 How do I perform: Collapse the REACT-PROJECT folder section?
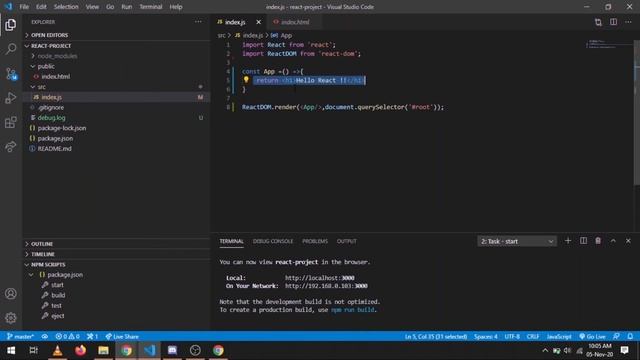tap(116, 46)
